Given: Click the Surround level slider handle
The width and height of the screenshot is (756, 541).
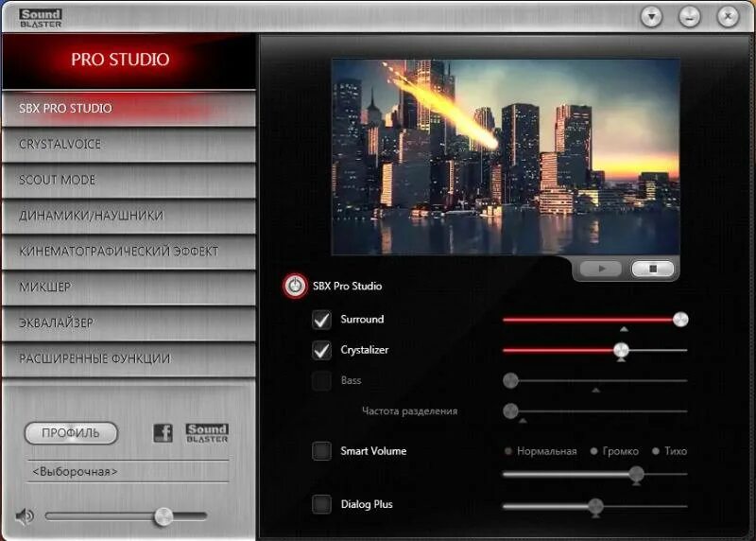Looking at the screenshot, I should tap(680, 320).
